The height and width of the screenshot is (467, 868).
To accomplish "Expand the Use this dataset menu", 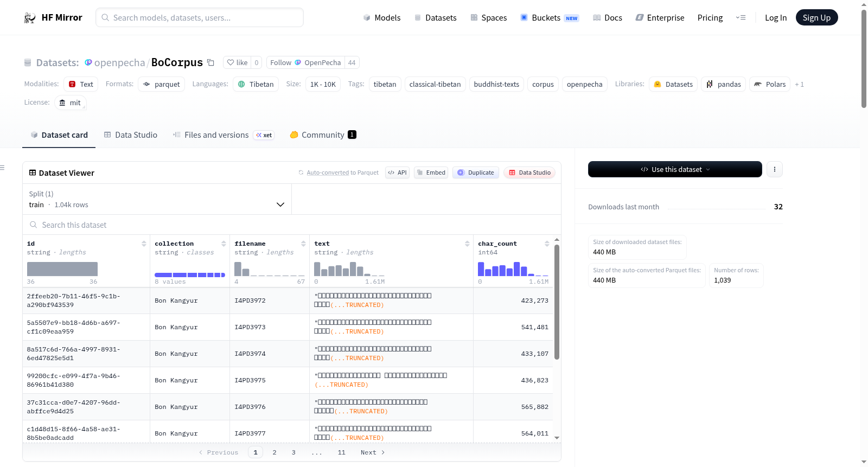I will click(675, 169).
